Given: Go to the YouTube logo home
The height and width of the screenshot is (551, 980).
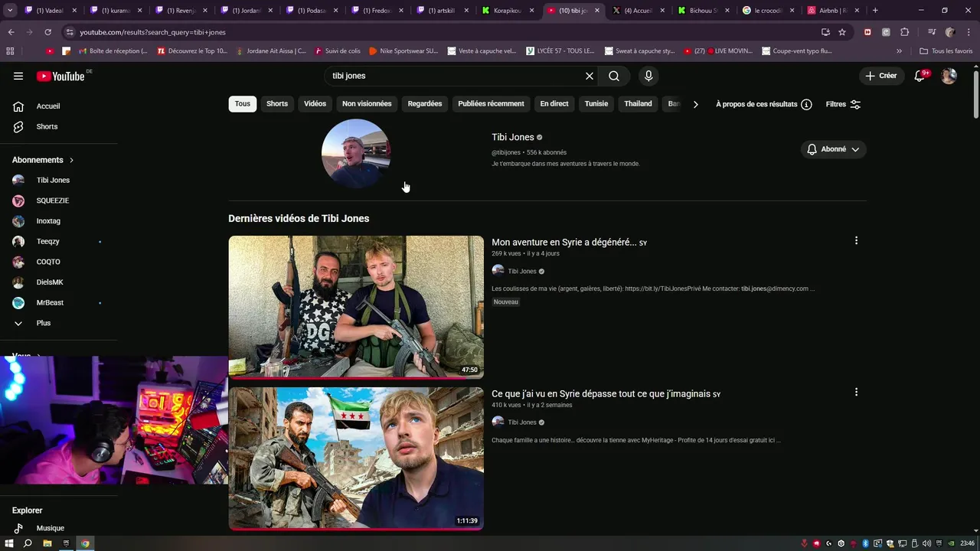Looking at the screenshot, I should pos(61,76).
